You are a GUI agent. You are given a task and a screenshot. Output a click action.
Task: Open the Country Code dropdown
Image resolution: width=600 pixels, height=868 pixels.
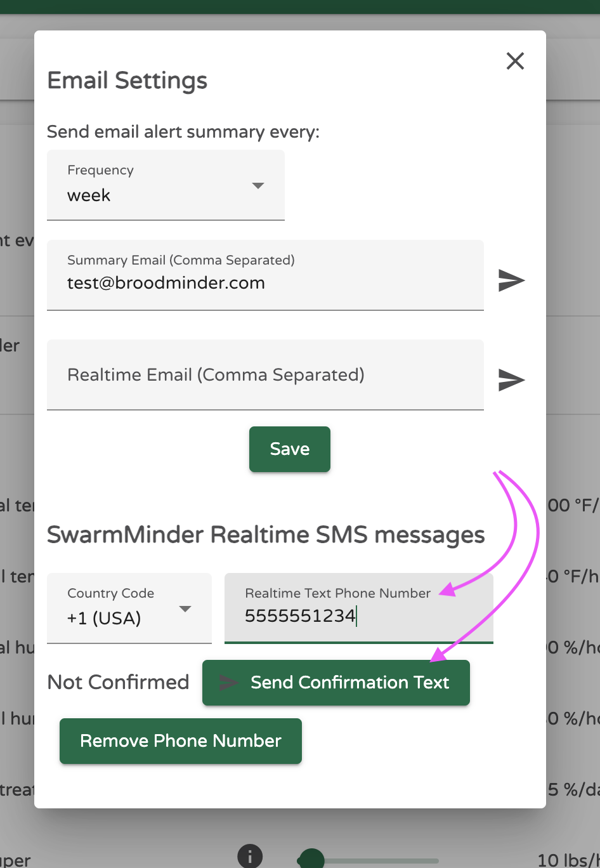(x=129, y=608)
